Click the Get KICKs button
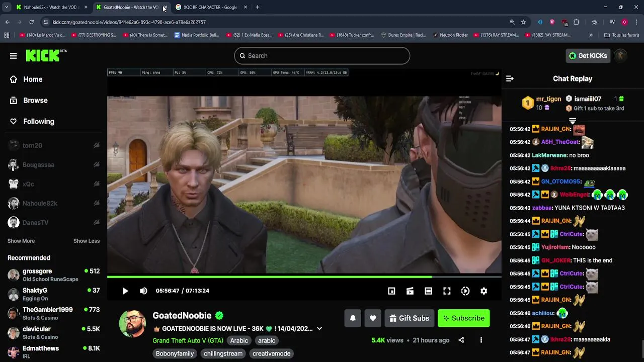 (x=588, y=56)
